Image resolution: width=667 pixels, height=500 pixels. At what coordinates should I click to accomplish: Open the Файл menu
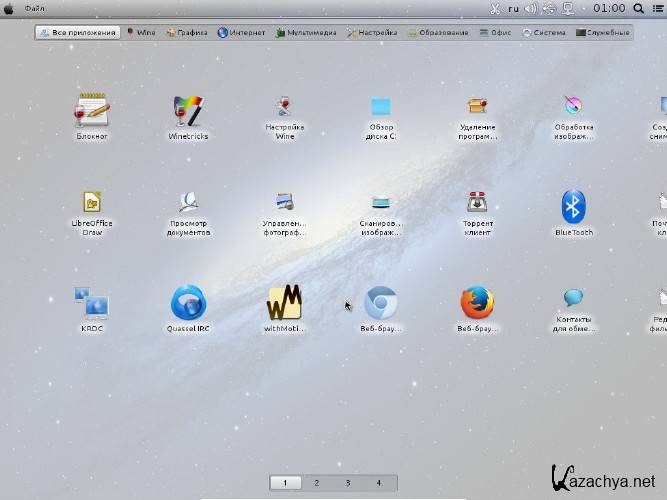pyautogui.click(x=34, y=8)
